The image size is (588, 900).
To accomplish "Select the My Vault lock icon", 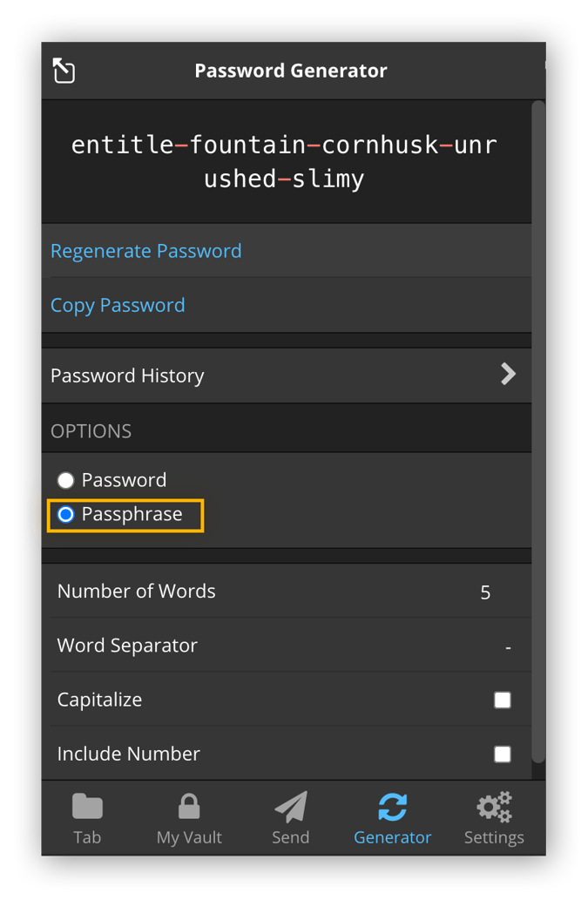I will 188,807.
